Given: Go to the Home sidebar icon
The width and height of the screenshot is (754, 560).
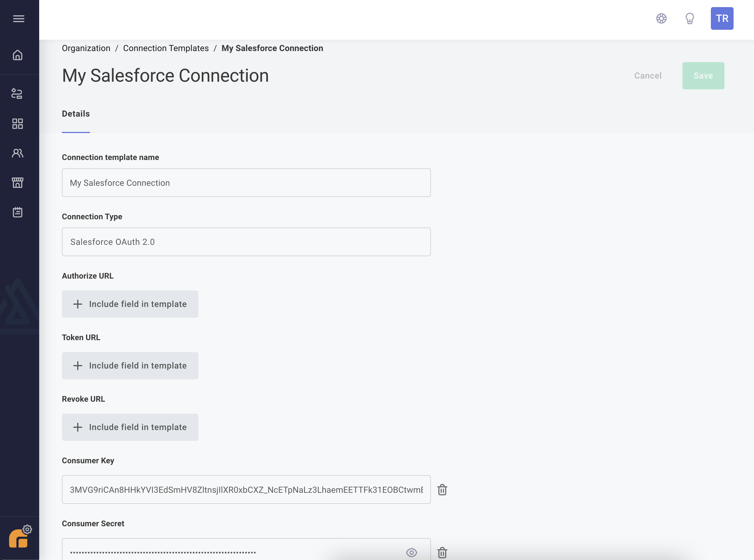Looking at the screenshot, I should (x=18, y=55).
